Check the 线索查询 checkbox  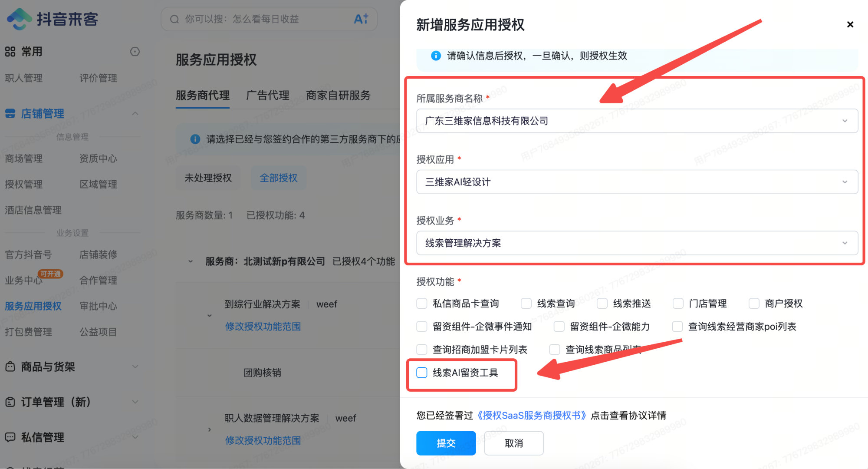tap(526, 303)
